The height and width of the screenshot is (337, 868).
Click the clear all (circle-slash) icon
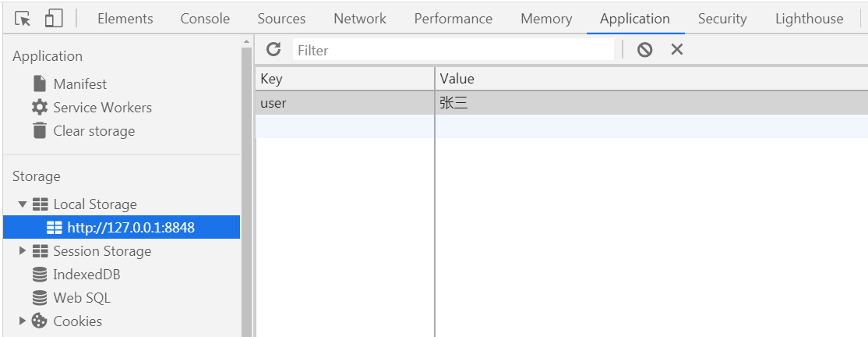(x=644, y=50)
